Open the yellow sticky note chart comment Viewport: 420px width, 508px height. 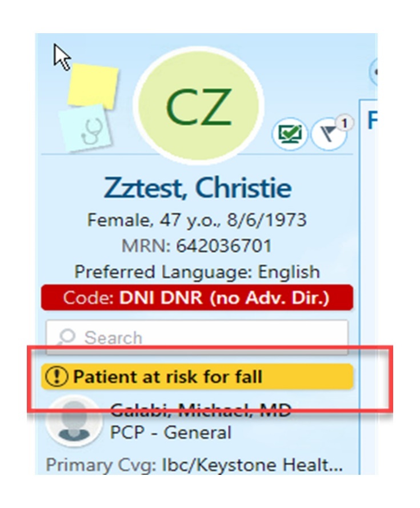click(91, 87)
